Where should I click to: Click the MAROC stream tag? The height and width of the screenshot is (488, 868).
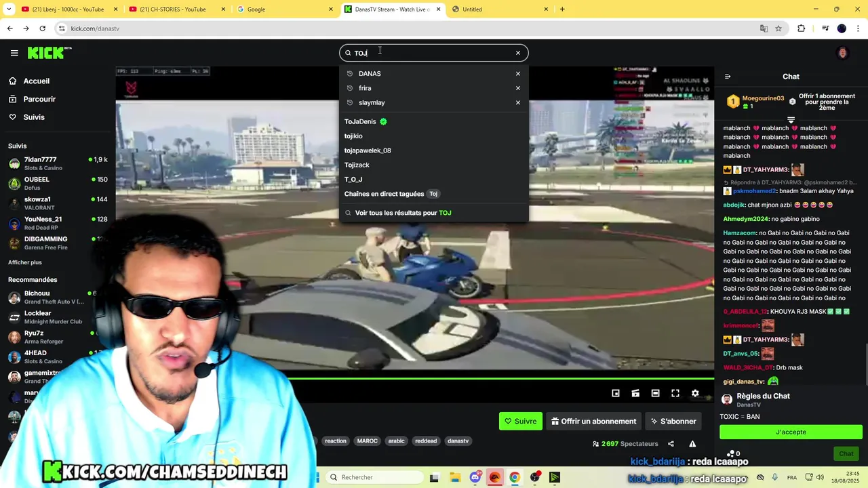368,441
